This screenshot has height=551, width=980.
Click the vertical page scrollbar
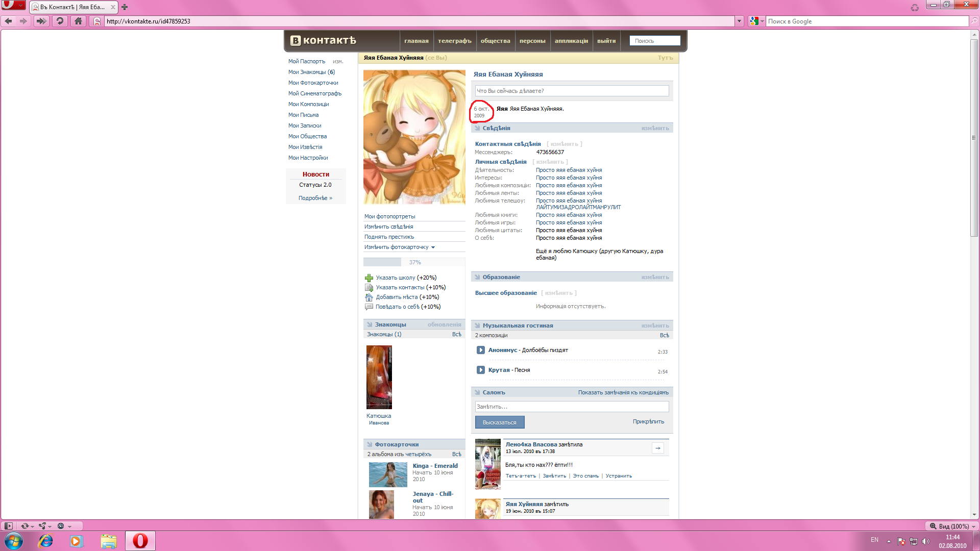pyautogui.click(x=974, y=138)
